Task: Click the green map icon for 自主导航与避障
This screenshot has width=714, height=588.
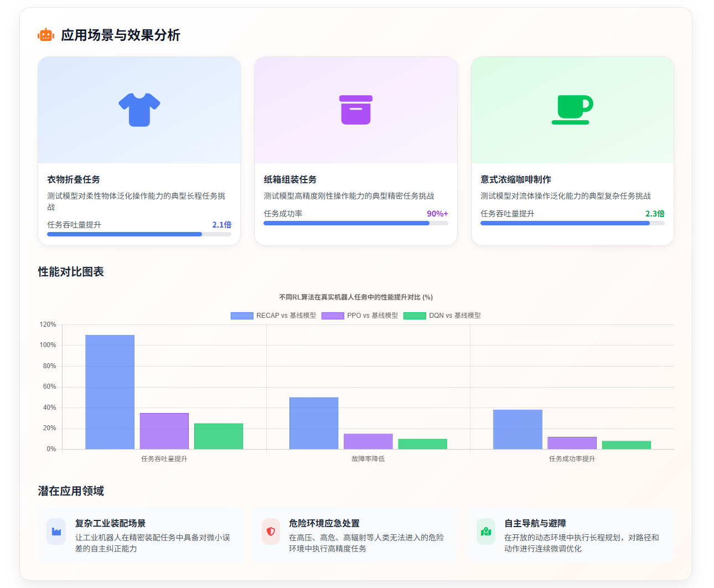Action: tap(486, 532)
